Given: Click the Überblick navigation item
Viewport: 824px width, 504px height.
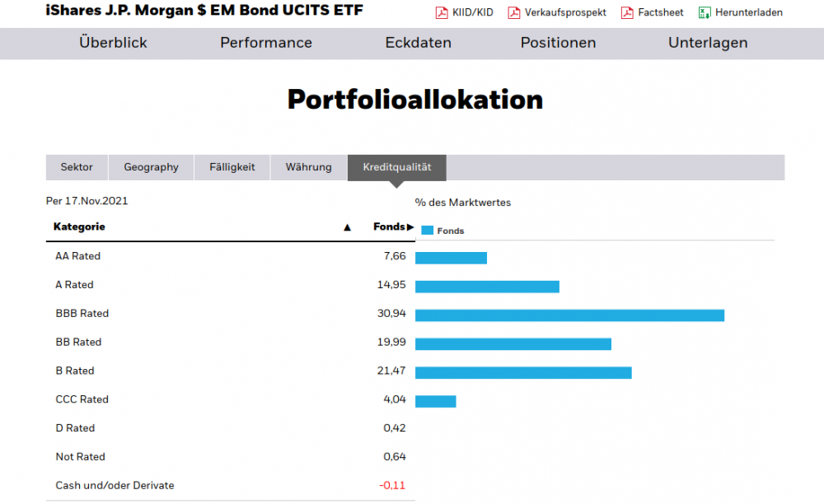Looking at the screenshot, I should pos(113,42).
